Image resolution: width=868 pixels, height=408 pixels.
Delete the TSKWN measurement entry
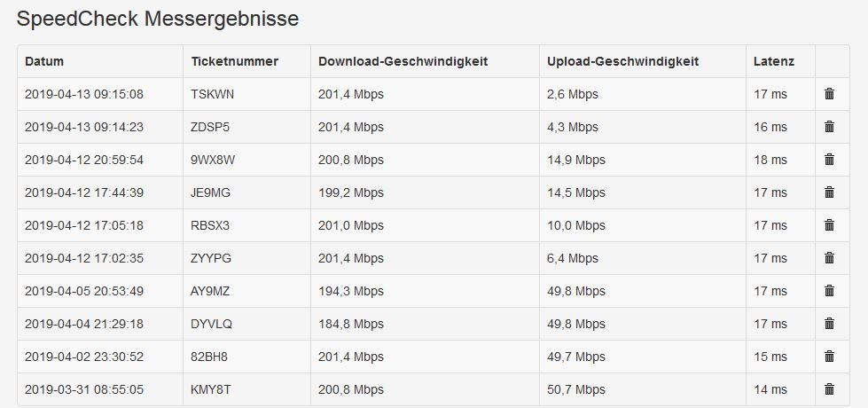coord(829,94)
